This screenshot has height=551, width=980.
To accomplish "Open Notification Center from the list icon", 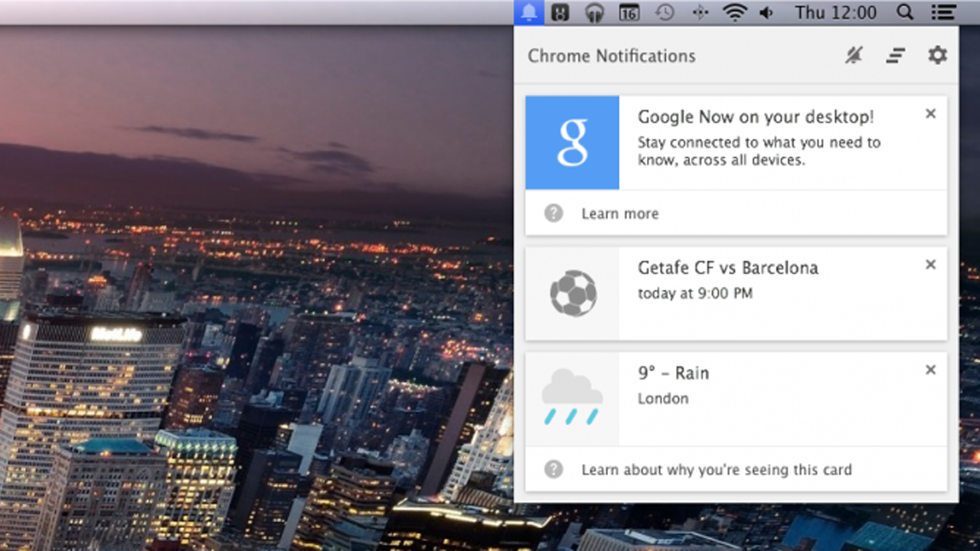I will click(942, 12).
